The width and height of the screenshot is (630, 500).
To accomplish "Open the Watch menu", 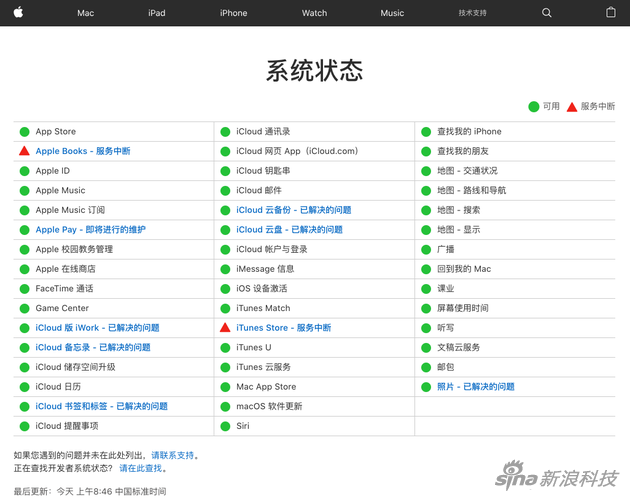I will click(x=315, y=13).
